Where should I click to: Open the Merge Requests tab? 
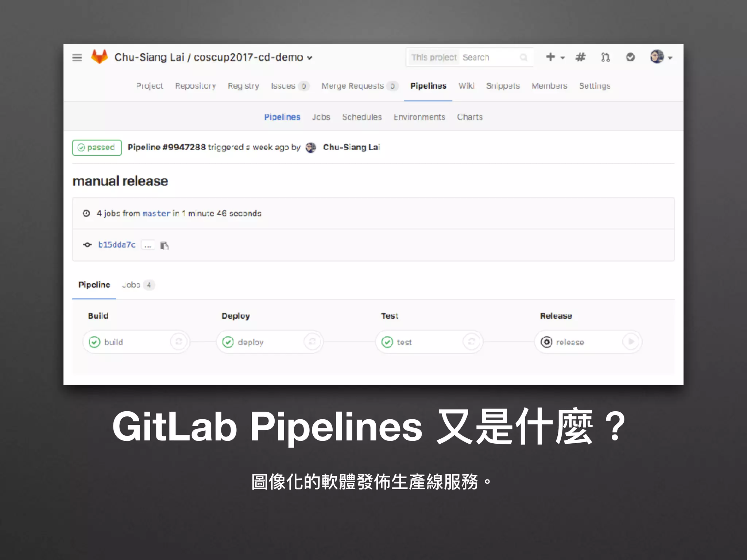click(360, 86)
